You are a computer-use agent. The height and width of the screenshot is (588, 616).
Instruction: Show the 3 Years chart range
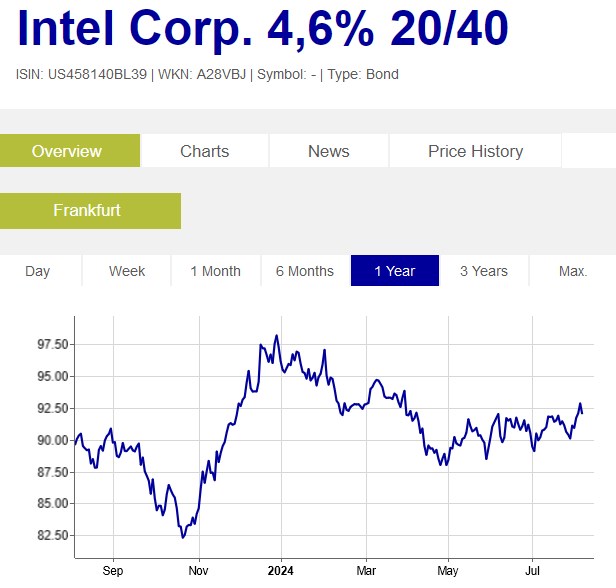[484, 271]
